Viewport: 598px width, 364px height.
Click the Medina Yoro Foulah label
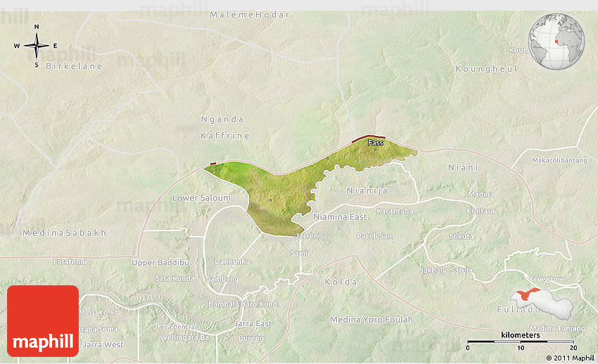[371, 320]
